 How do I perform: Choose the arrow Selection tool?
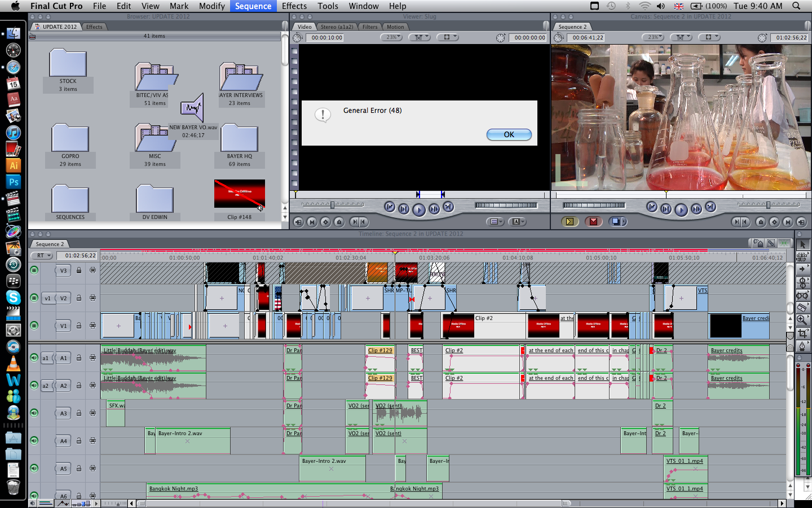802,244
